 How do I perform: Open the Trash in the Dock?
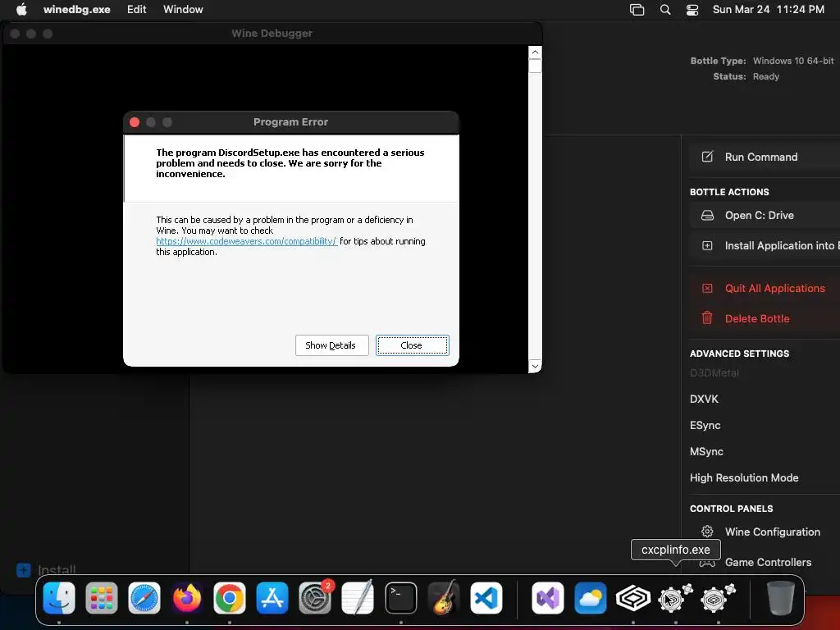click(781, 598)
